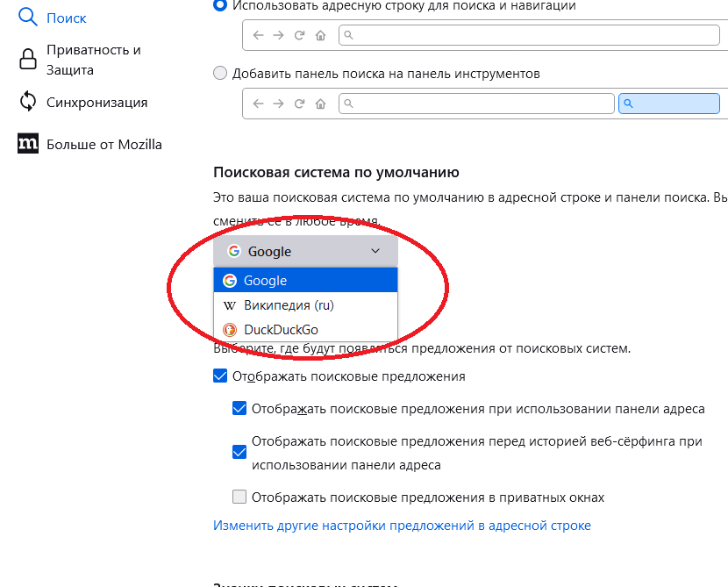Click the Mozilla logo icon in sidebar
The height and width of the screenshot is (587, 728).
pos(28,144)
